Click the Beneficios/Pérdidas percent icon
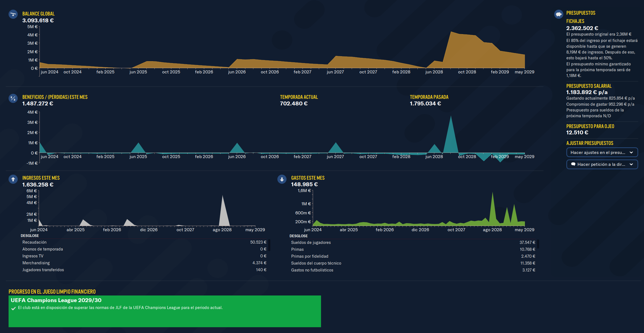Screen dimensions: 644x333 (x=13, y=98)
